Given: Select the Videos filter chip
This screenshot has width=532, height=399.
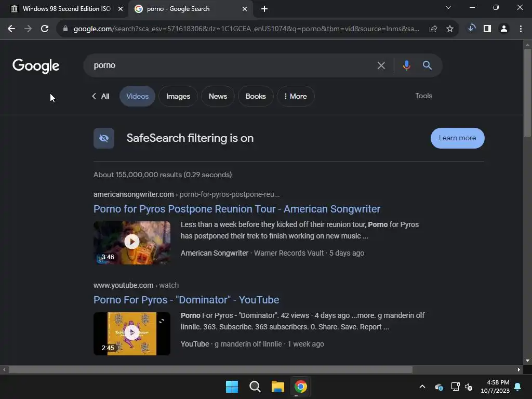Looking at the screenshot, I should [x=137, y=96].
